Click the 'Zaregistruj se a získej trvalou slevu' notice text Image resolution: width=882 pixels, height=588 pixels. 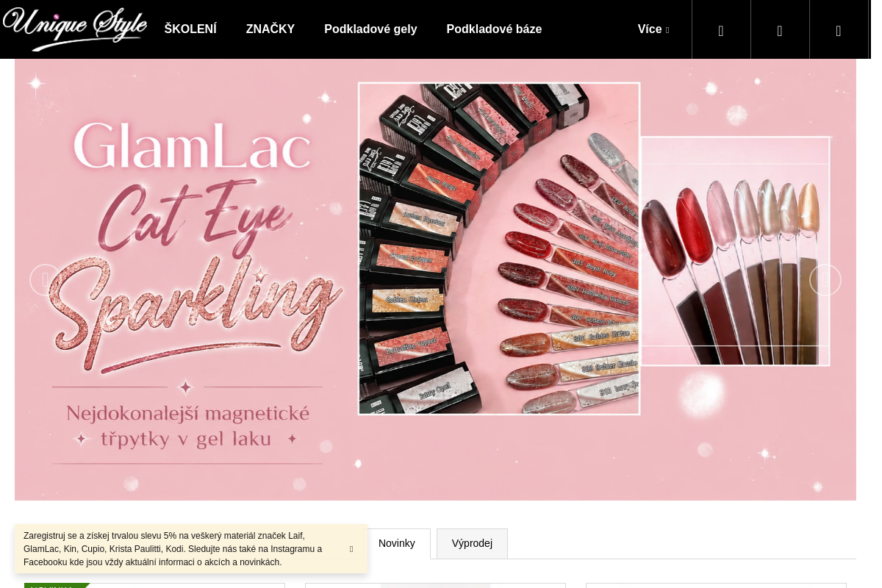click(x=173, y=549)
